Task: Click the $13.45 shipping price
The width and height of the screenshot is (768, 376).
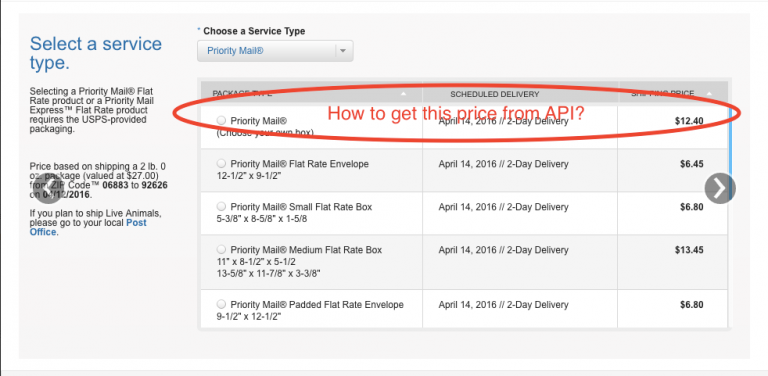Action: [x=689, y=250]
